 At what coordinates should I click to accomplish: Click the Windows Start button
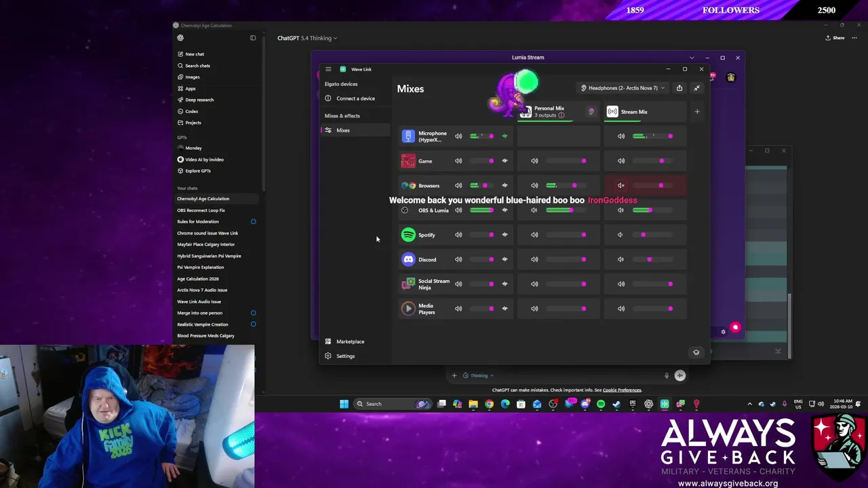[x=344, y=404]
